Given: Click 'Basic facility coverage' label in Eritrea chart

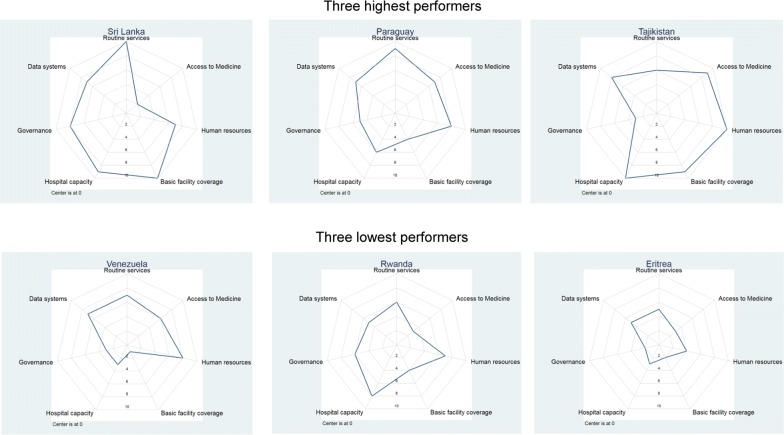Looking at the screenshot, I should click(723, 412).
